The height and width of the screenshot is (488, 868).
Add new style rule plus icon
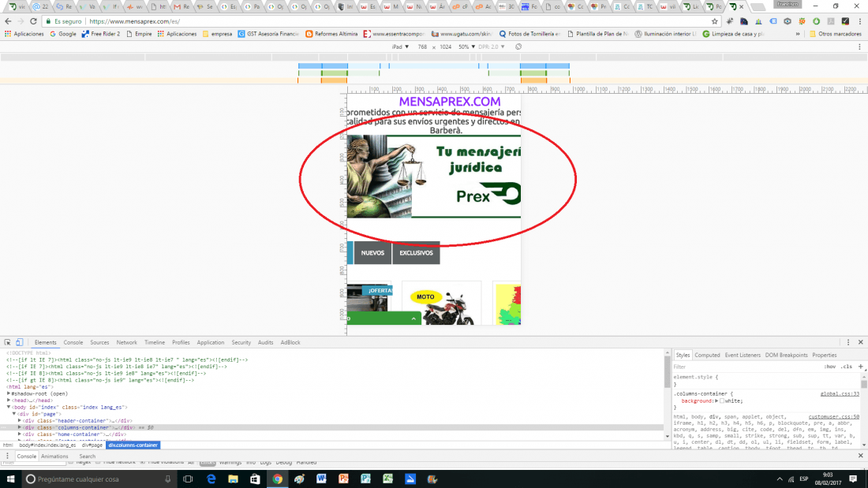(861, 367)
